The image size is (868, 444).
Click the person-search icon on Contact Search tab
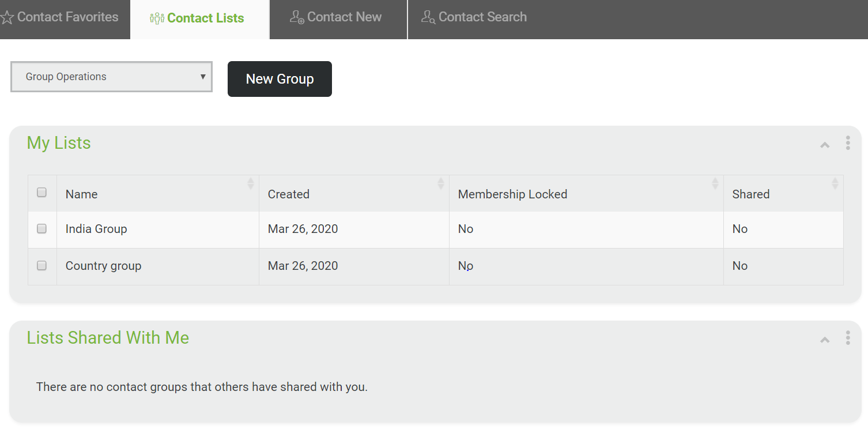[x=428, y=17]
